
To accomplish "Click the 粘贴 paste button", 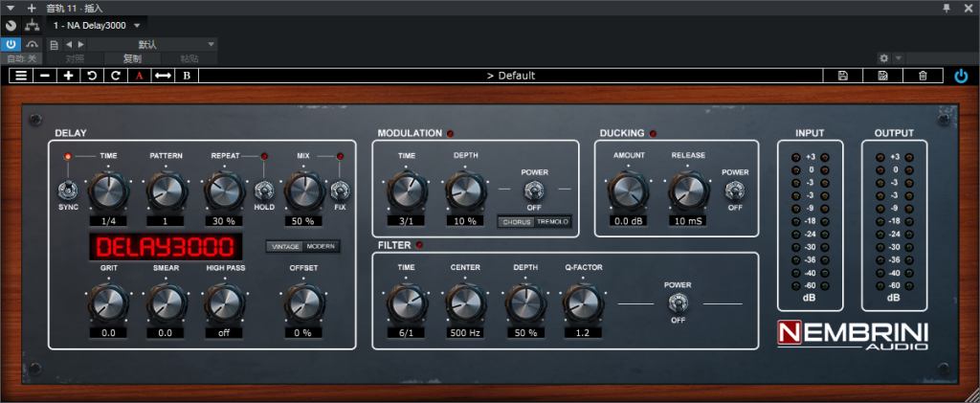I will click(x=189, y=58).
